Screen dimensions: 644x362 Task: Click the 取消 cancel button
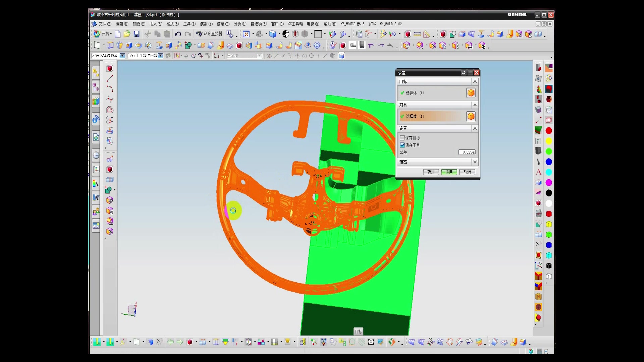click(467, 172)
